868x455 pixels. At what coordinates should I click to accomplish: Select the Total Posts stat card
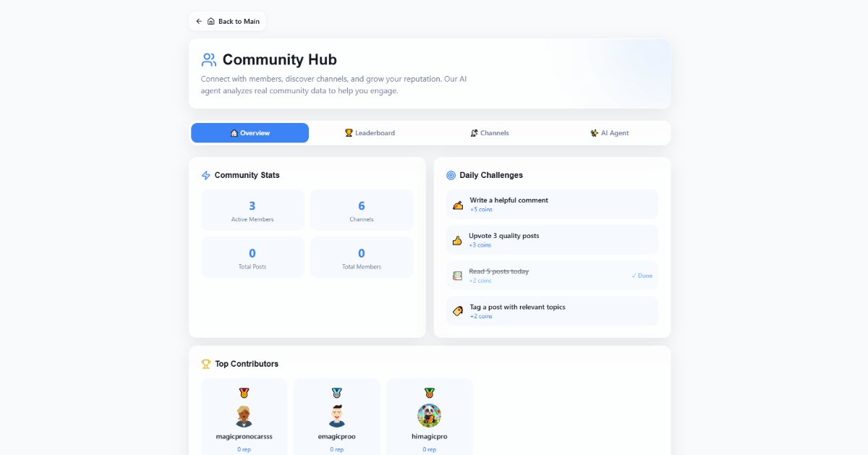252,258
